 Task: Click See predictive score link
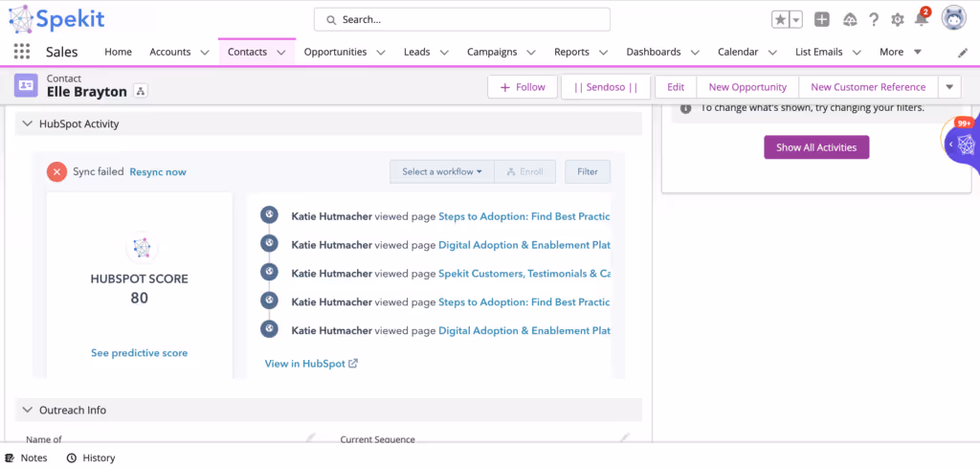coord(140,353)
